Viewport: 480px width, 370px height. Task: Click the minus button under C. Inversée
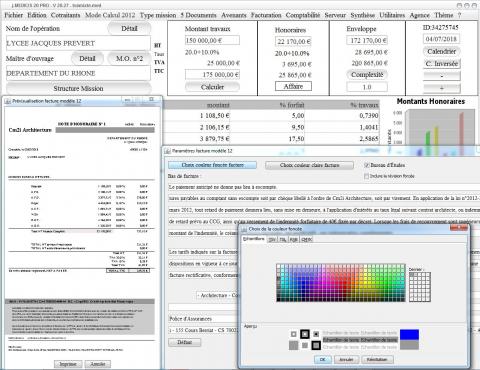click(442, 76)
